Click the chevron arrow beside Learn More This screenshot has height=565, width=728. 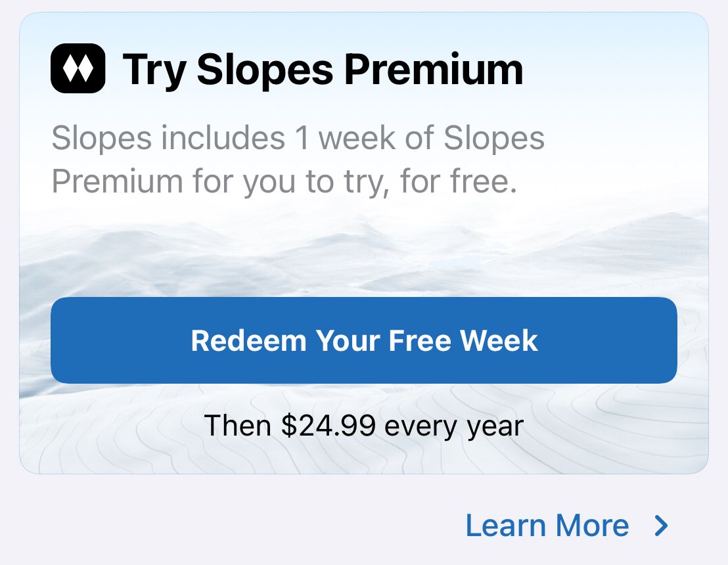point(661,526)
